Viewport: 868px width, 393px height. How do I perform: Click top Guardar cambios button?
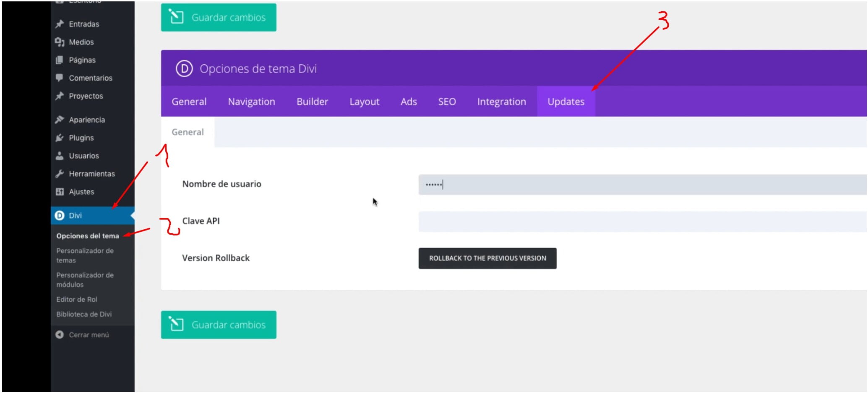[x=219, y=17]
